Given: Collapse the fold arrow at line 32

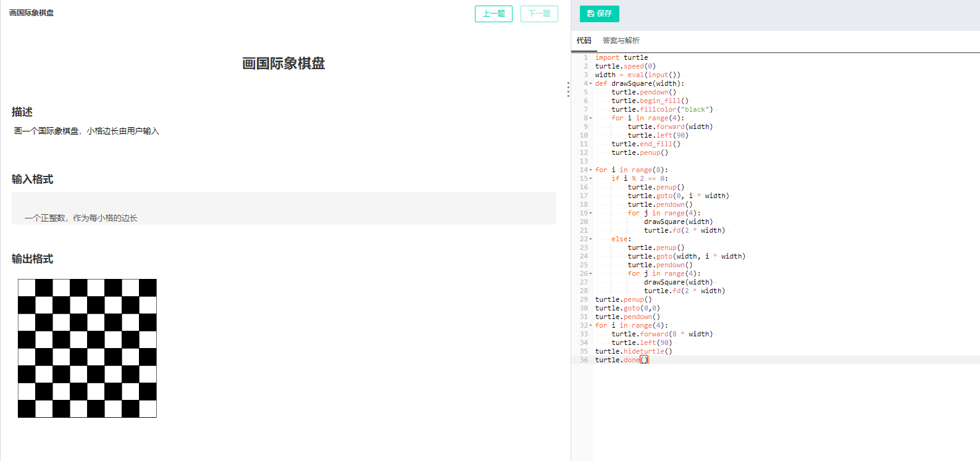Looking at the screenshot, I should pos(590,326).
